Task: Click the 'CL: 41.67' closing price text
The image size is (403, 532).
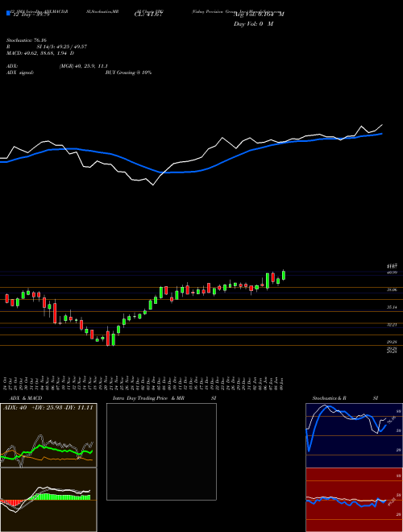Action: tap(148, 15)
